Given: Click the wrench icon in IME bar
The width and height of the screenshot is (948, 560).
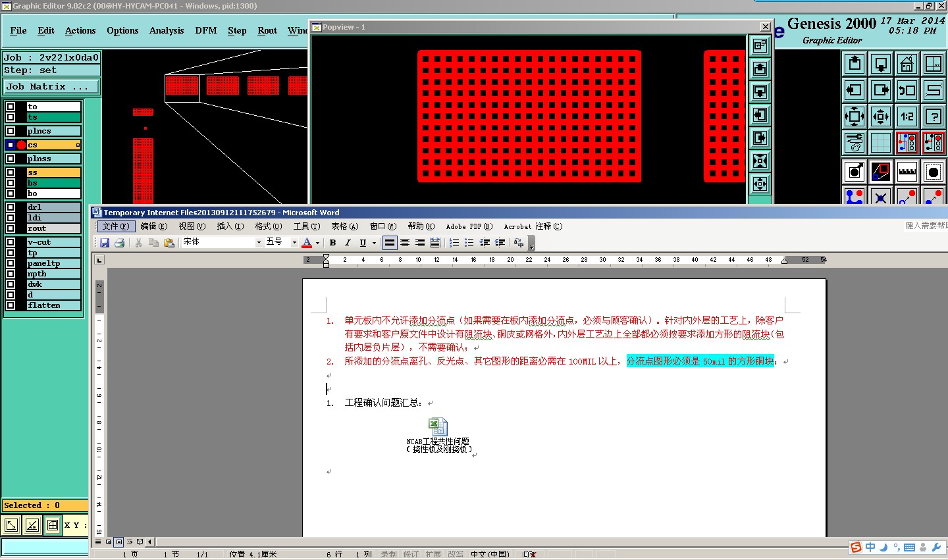Looking at the screenshot, I should click(936, 547).
